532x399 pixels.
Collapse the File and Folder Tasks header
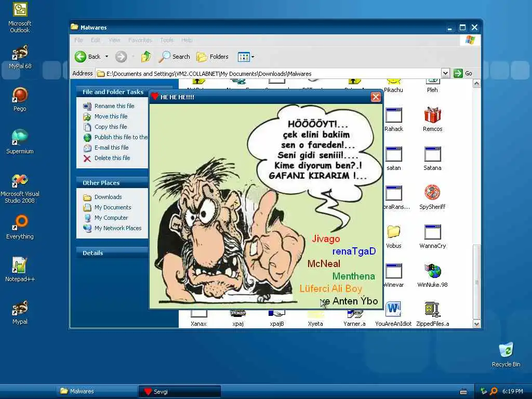pyautogui.click(x=112, y=92)
